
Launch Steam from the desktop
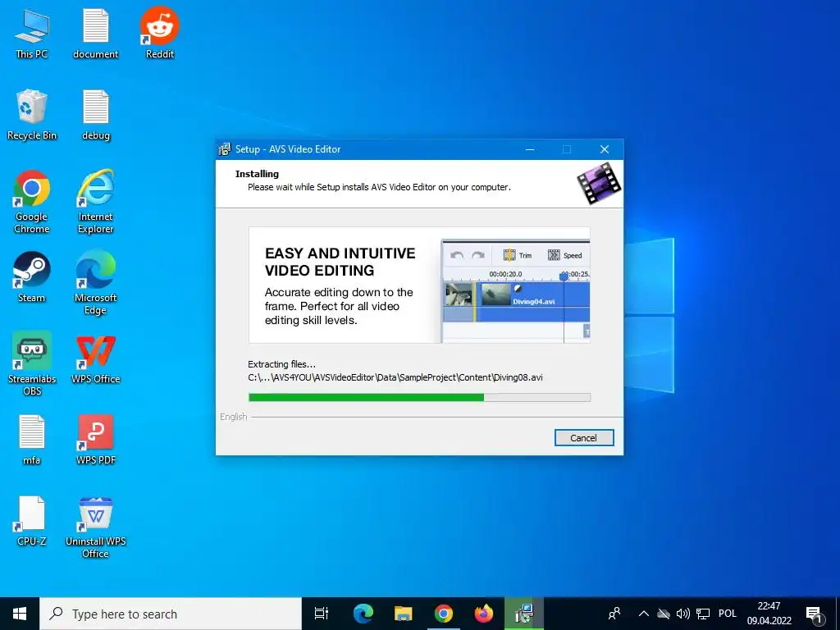coord(32,277)
